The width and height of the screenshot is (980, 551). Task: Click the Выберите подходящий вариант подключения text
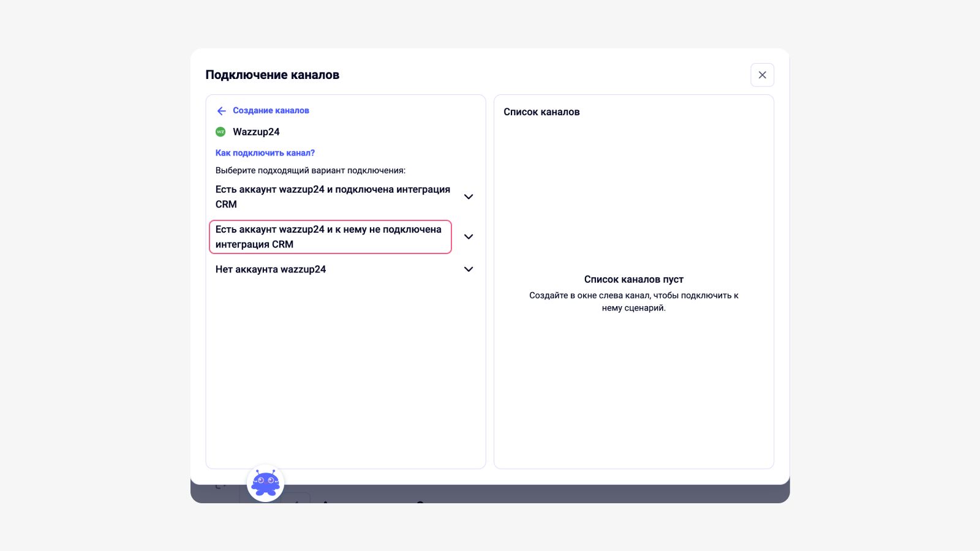click(311, 170)
